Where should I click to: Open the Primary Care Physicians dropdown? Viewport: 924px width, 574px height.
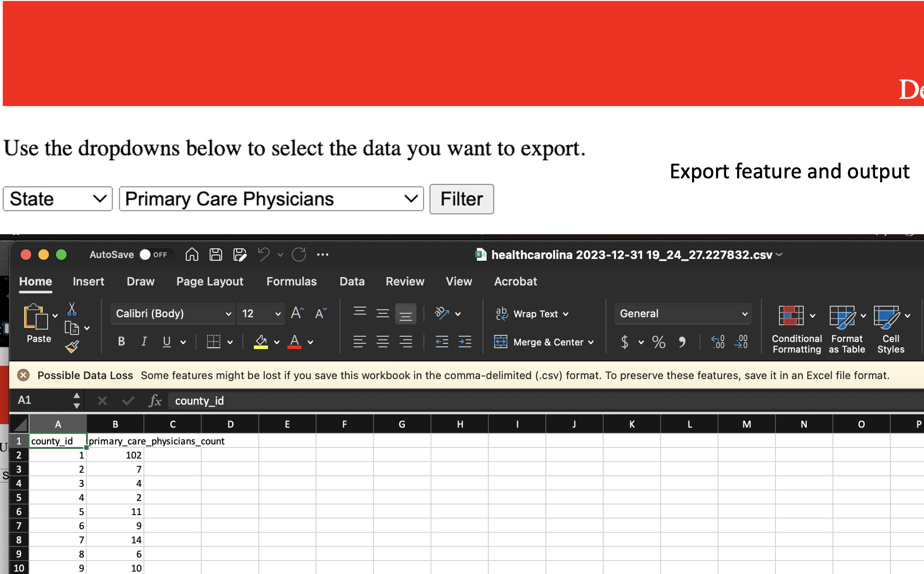[271, 198]
